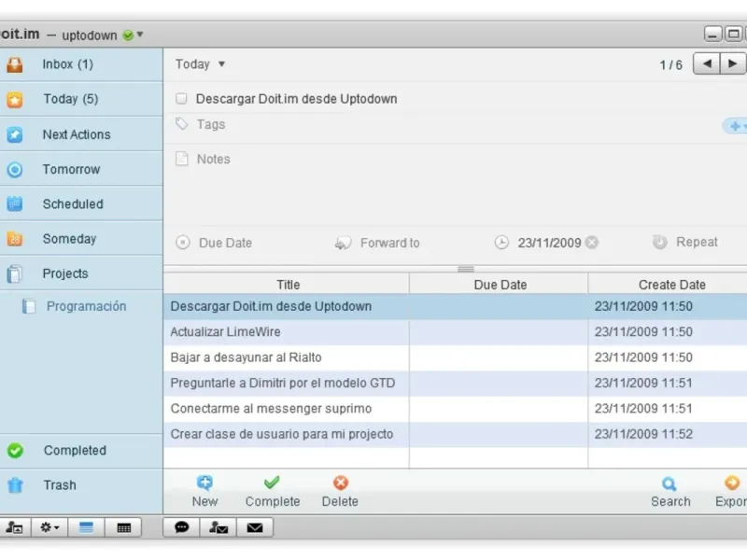Delete the selected task
This screenshot has width=747, height=560.
(340, 492)
